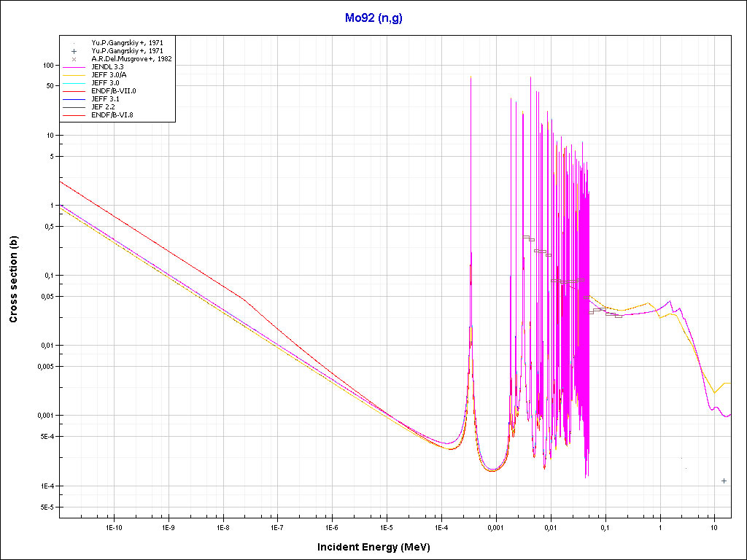The height and width of the screenshot is (560, 747).
Task: Pick the JEF 2.2 legend label
Action: point(103,107)
